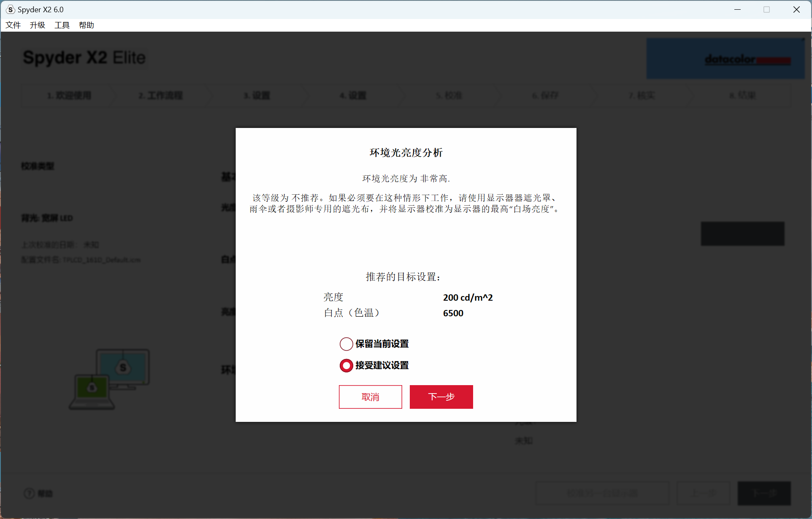
Task: Go to step 4. 设置 tab
Action: [x=353, y=95]
